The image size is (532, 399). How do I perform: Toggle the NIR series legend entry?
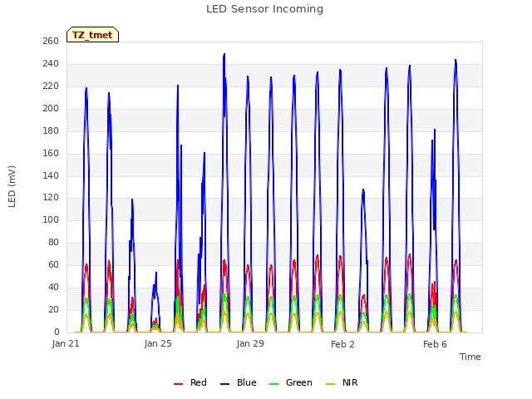[342, 382]
